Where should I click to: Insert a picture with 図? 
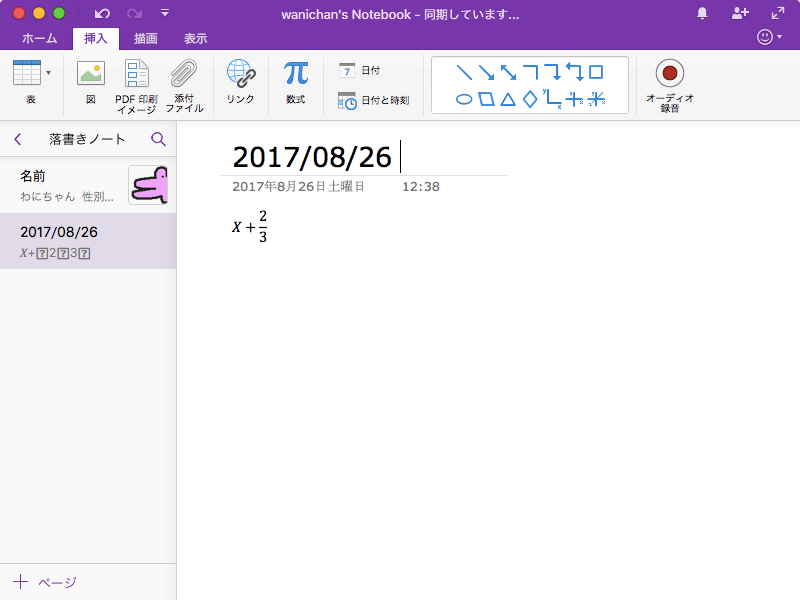pos(91,82)
